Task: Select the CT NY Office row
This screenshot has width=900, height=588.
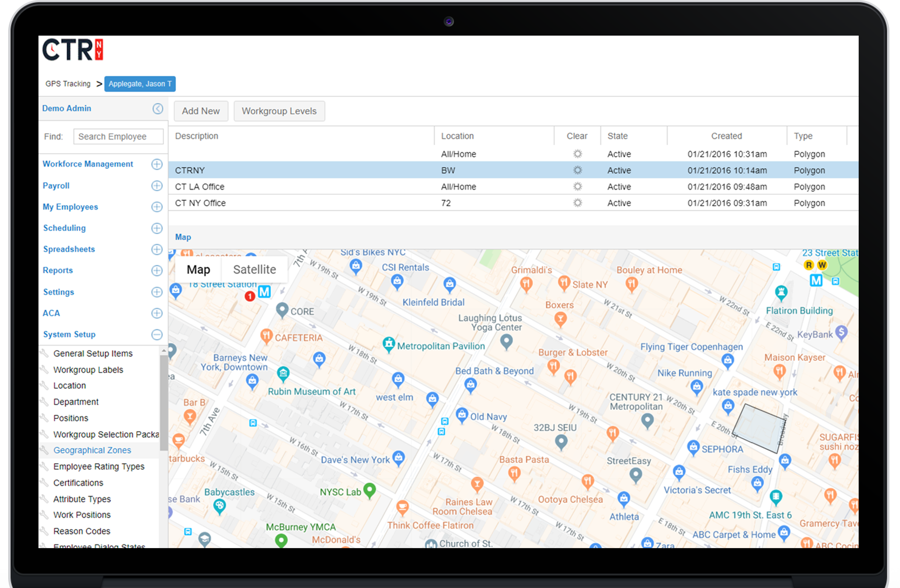Action: 513,203
